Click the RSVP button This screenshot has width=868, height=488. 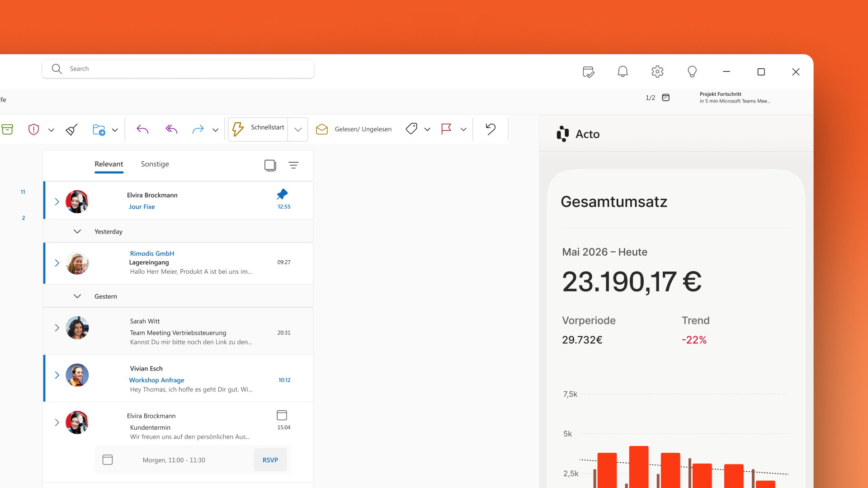pyautogui.click(x=270, y=460)
